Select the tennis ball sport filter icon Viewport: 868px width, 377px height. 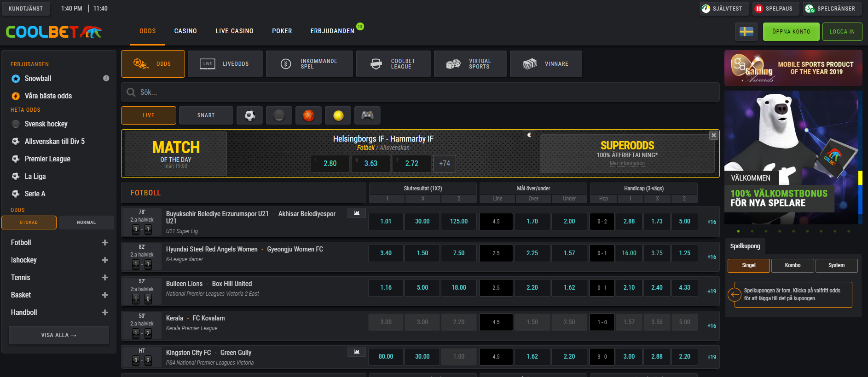click(338, 115)
